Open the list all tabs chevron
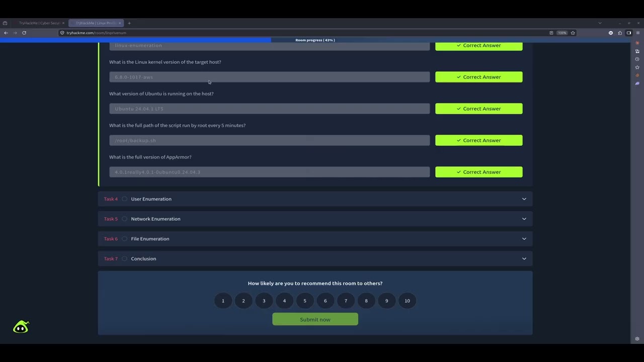644x362 pixels. tap(600, 23)
